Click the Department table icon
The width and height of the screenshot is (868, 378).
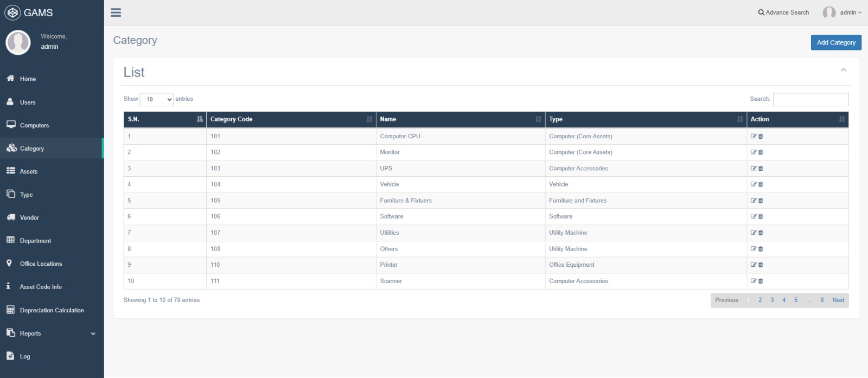[x=11, y=240]
